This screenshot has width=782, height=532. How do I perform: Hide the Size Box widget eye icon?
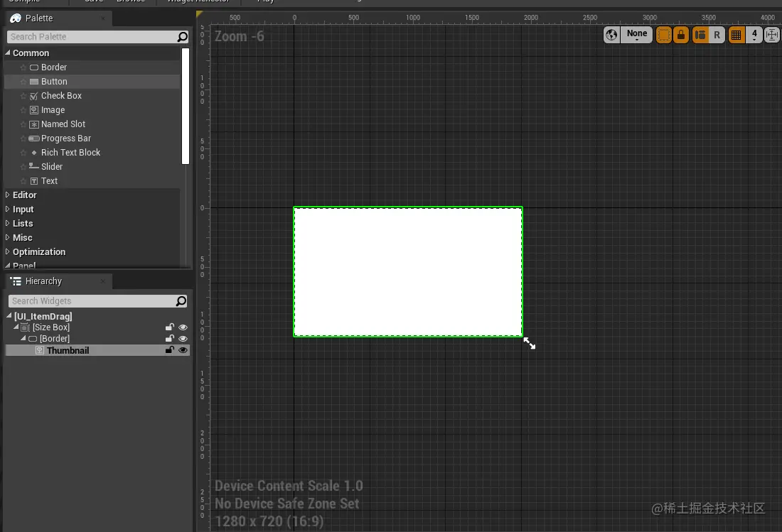click(183, 327)
